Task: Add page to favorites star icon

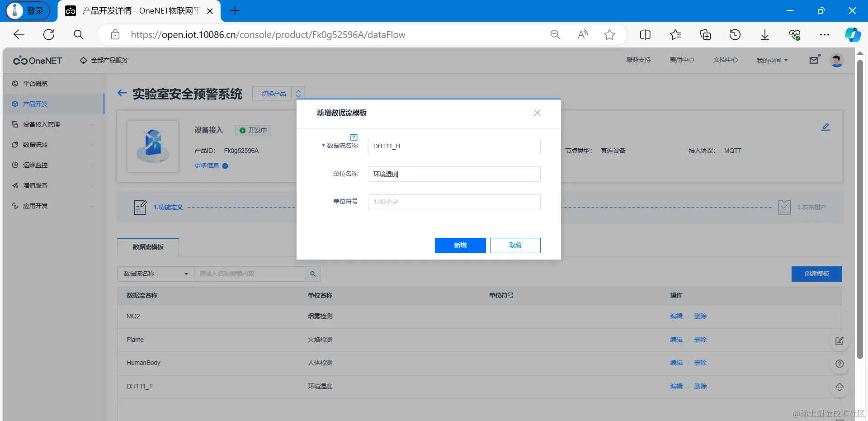Action: pyautogui.click(x=609, y=34)
